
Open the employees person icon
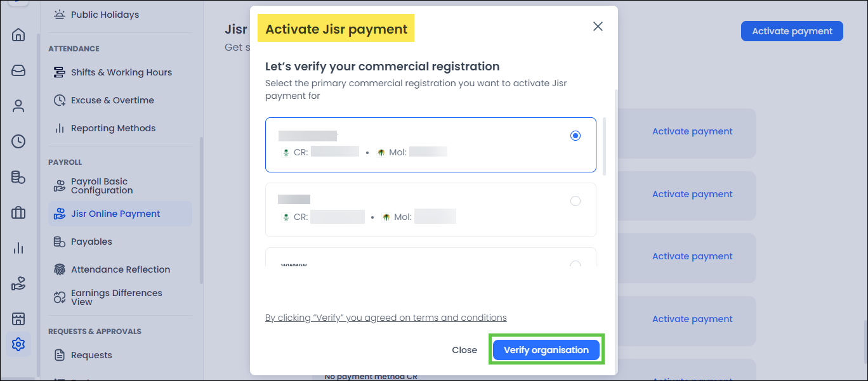coord(18,106)
